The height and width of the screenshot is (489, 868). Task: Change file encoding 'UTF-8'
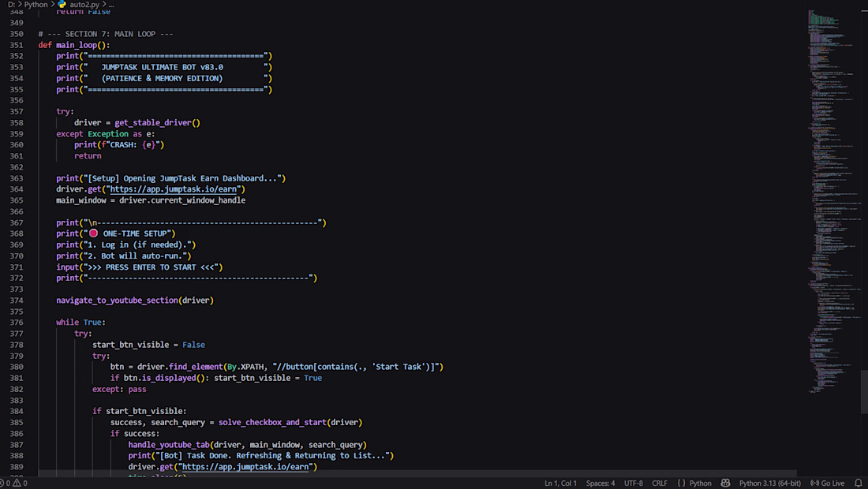[x=634, y=483]
